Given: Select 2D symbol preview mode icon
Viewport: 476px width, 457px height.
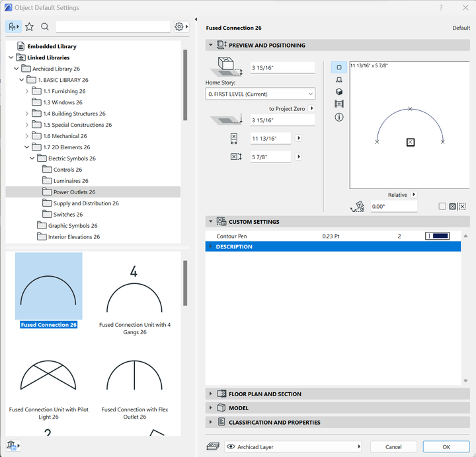Looking at the screenshot, I should coord(339,67).
